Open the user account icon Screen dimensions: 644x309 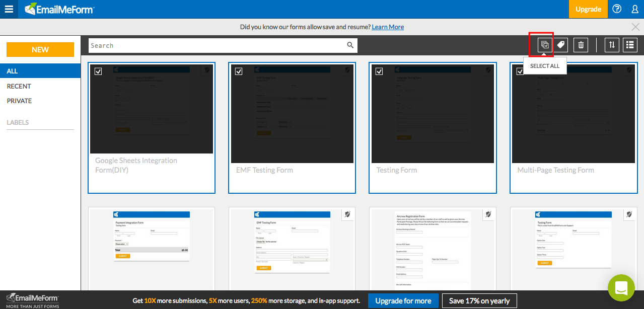pos(635,9)
